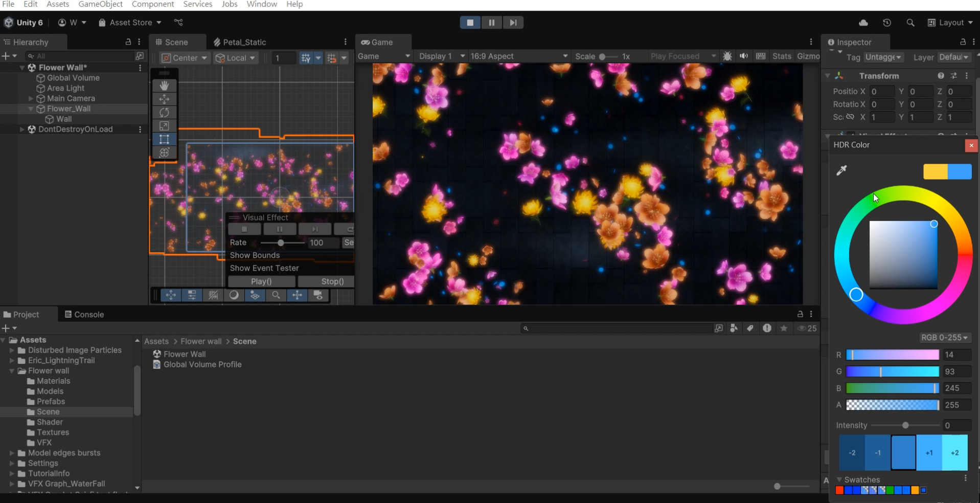Toggle the scene 2D grid overlay icon
This screenshot has width=980, height=503.
coord(213,295)
